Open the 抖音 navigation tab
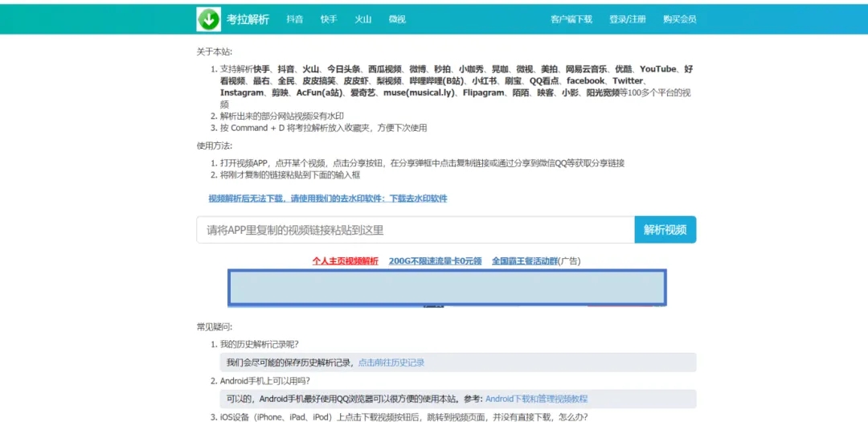 pos(295,19)
